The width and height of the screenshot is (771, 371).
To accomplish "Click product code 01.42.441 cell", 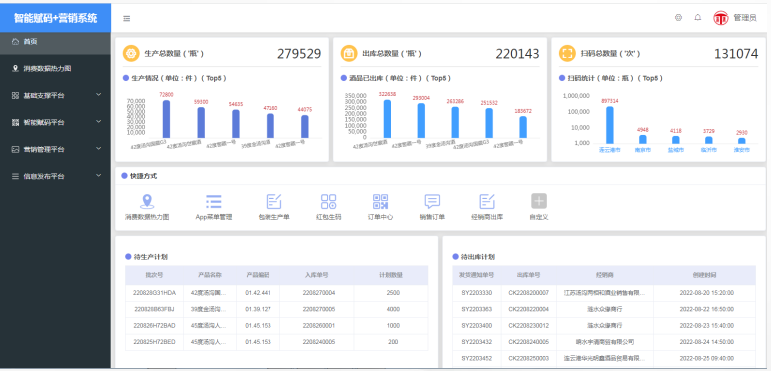I will 257,293.
